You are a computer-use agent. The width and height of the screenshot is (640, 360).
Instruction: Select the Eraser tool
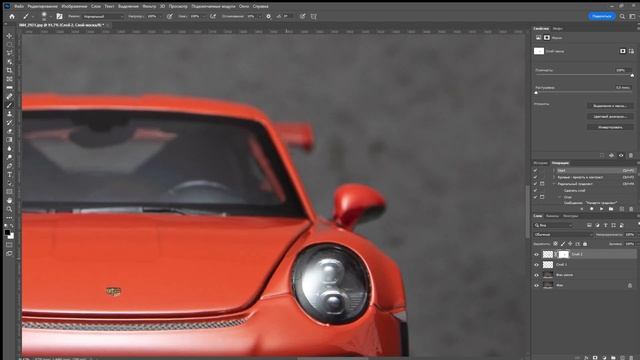tap(9, 131)
